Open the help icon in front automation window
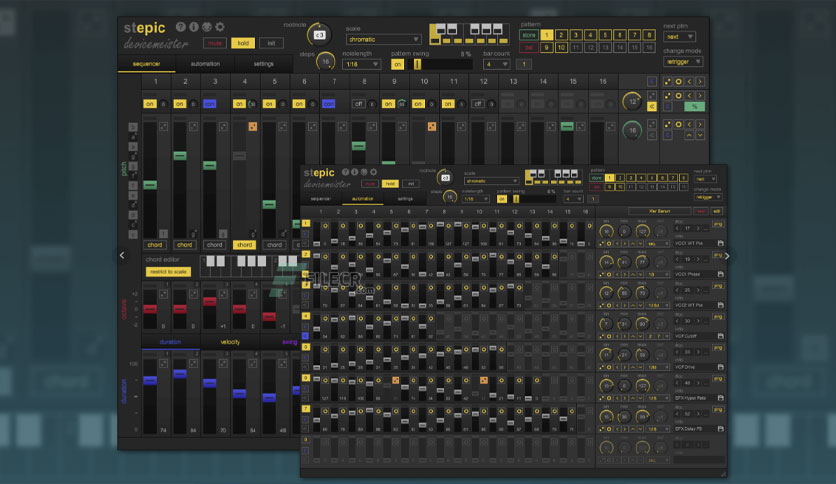Viewport: 836px width, 484px height. pyautogui.click(x=345, y=172)
